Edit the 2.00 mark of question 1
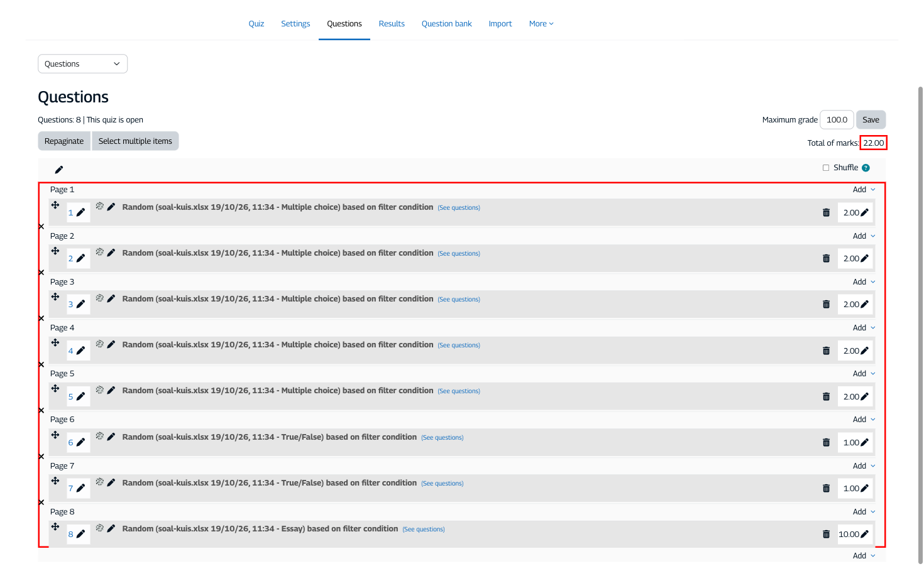This screenshot has height=576, width=924. [865, 213]
